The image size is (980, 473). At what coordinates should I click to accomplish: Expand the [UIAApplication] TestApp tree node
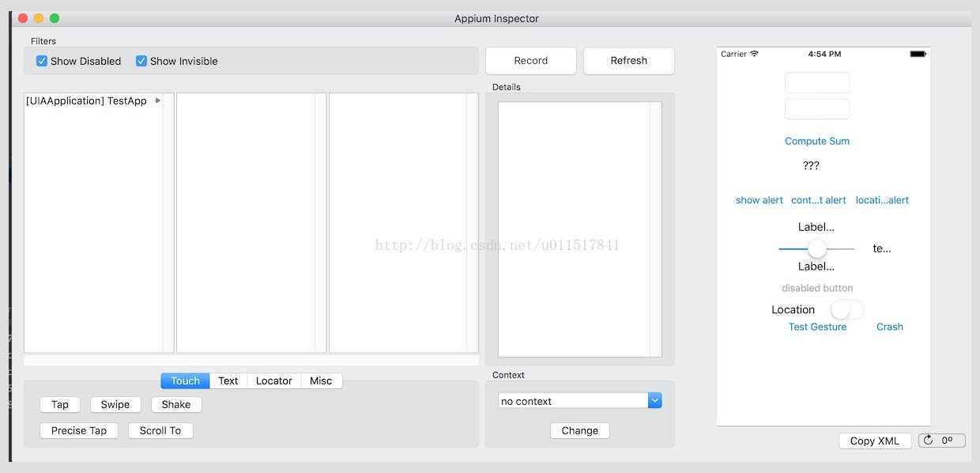(x=158, y=100)
